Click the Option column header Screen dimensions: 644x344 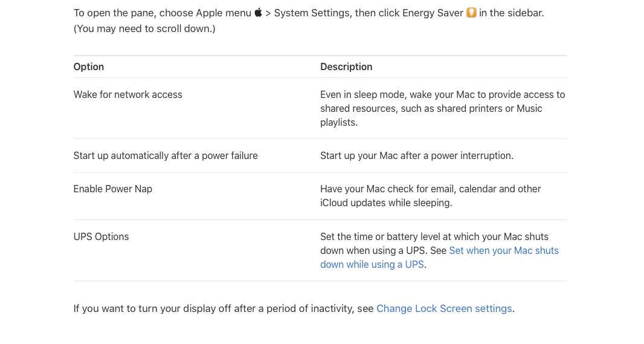coord(89,67)
